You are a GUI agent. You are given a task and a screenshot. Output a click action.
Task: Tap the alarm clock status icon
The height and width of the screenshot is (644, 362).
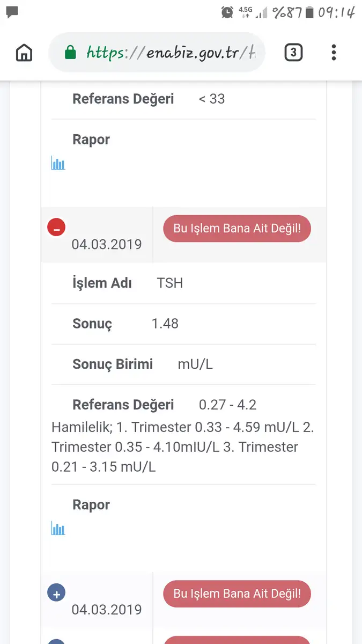click(x=227, y=12)
